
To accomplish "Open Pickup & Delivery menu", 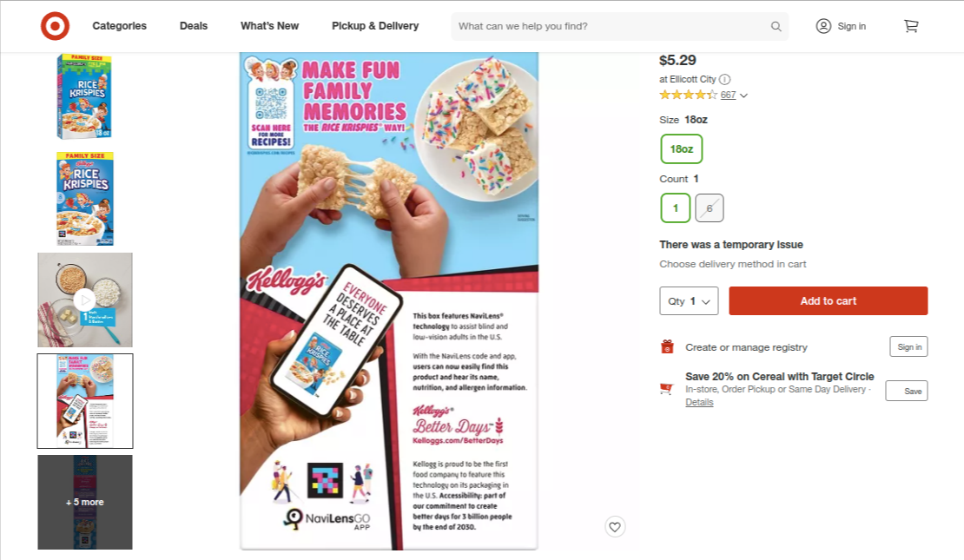I will tap(375, 26).
